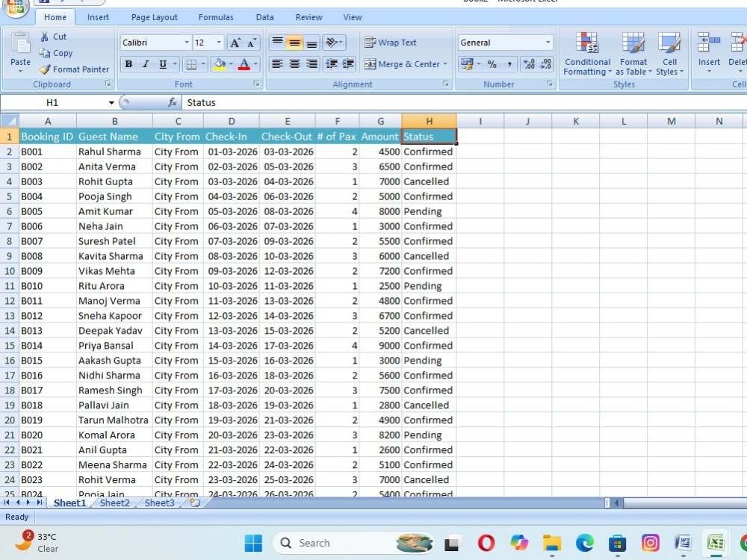Expand the Name Box dropdown arrow
Screen dimensions: 747x560
111,102
